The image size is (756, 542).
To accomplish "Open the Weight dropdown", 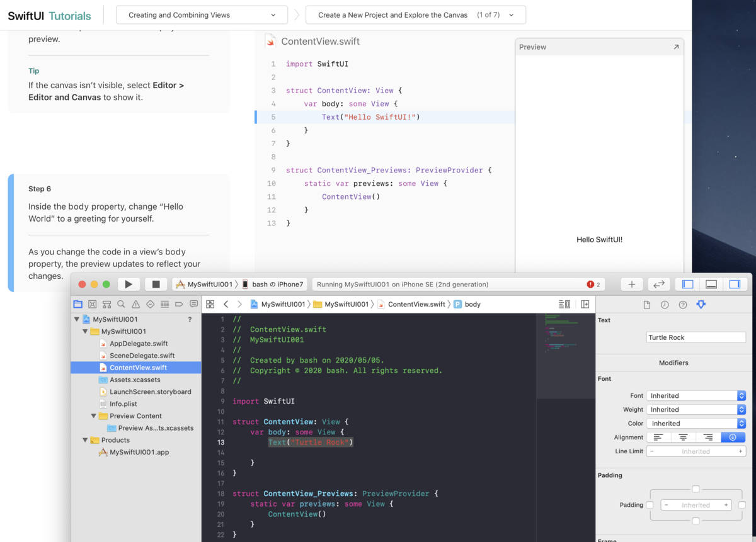I will pos(696,410).
